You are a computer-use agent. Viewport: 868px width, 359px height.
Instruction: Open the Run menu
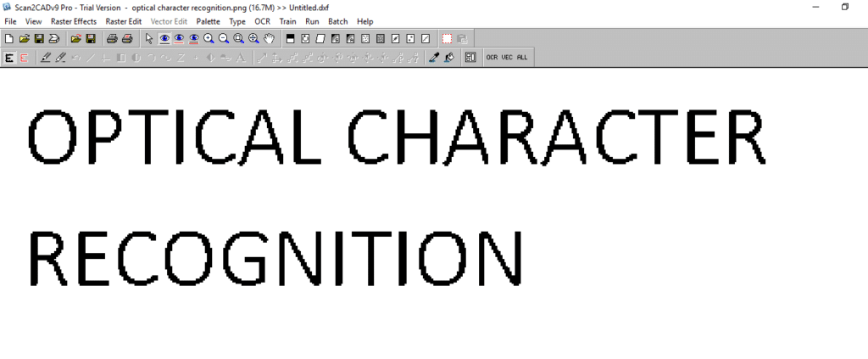[312, 21]
